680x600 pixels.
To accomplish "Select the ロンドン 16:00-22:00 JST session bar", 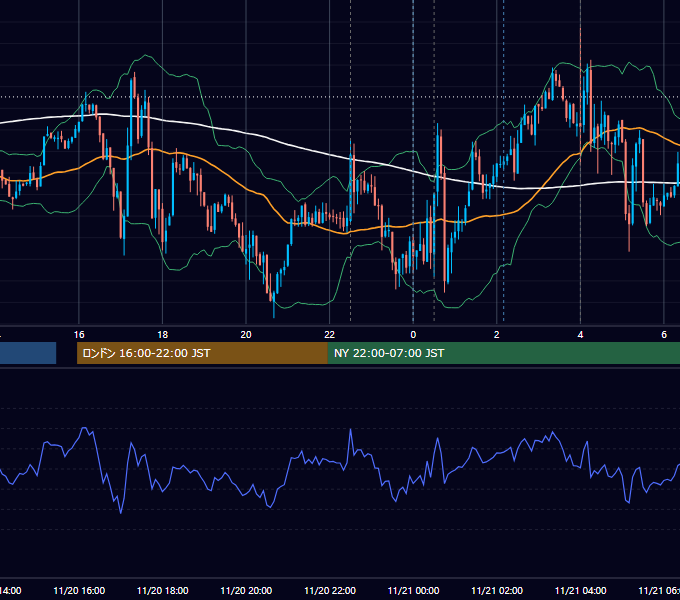I will coord(202,353).
